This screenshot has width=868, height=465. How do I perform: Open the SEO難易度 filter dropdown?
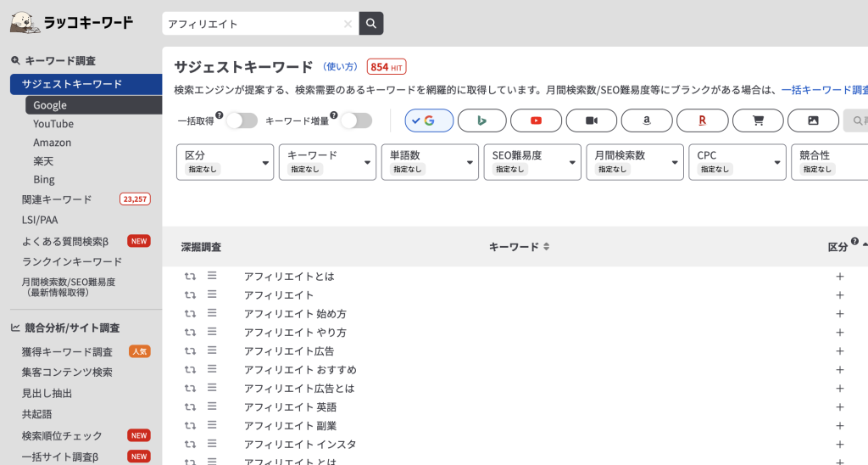click(532, 161)
